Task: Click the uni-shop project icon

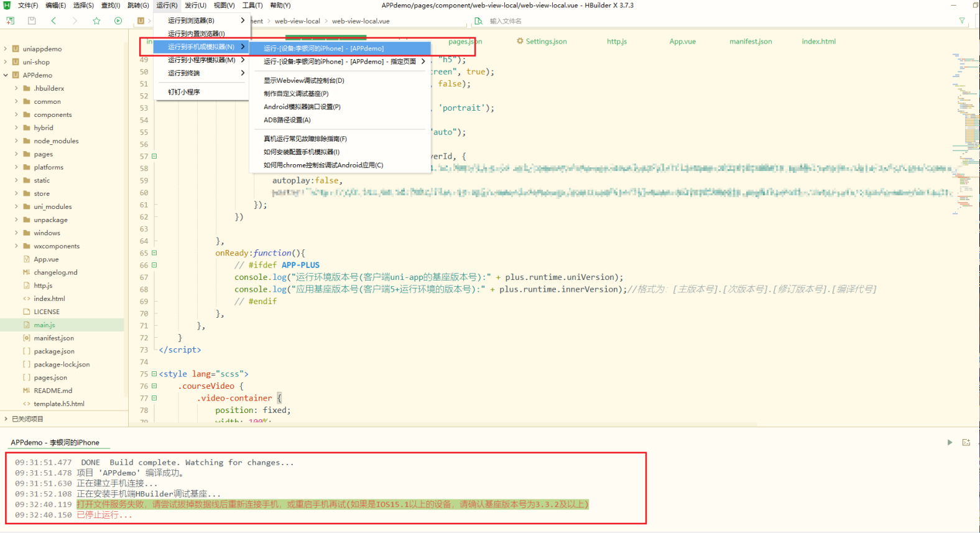Action: tap(16, 62)
